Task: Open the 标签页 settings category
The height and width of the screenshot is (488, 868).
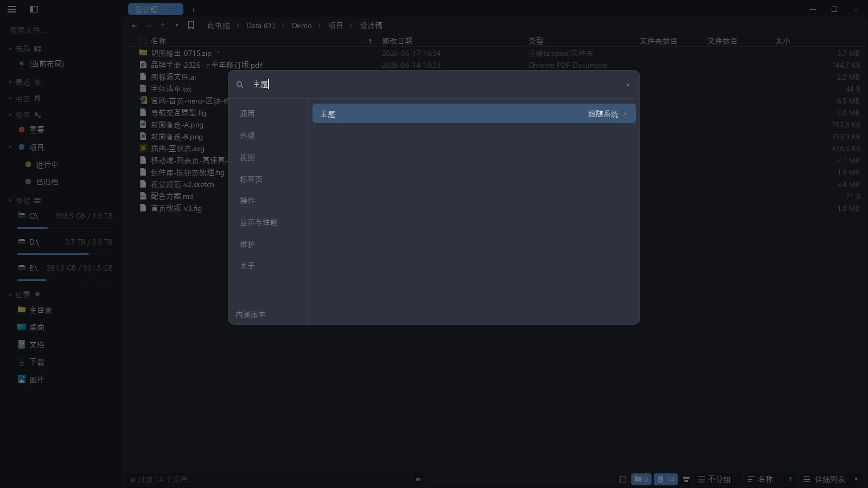Action: coord(251,179)
